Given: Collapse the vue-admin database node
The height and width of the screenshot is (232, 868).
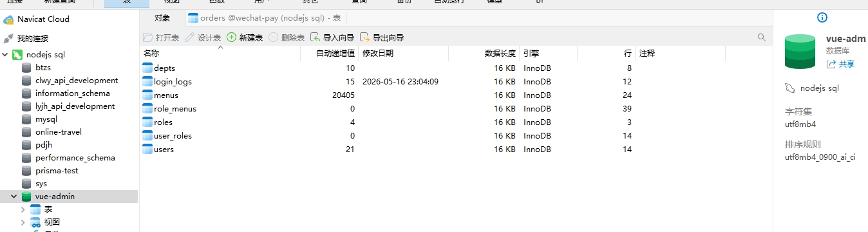Looking at the screenshot, I should 14,197.
